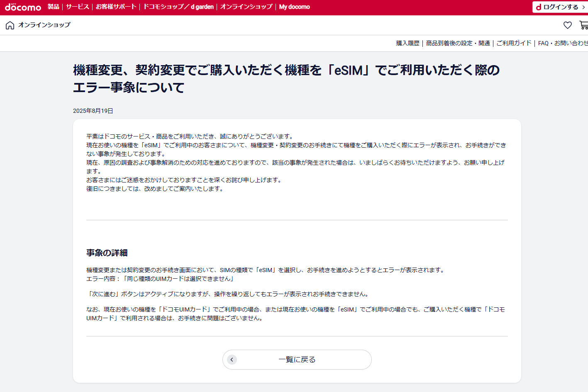
Task: Open ドコモショップ／d garden menu
Action: coord(178,7)
